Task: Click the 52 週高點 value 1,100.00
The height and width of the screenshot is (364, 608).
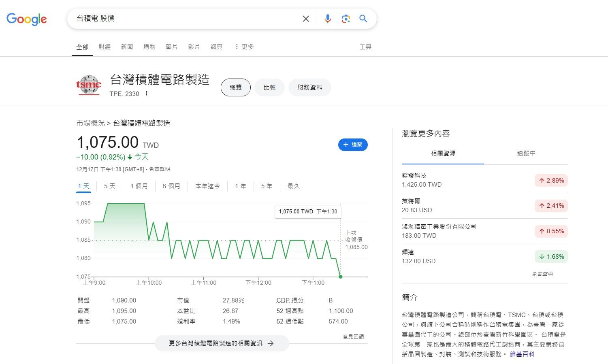Action: (x=341, y=311)
